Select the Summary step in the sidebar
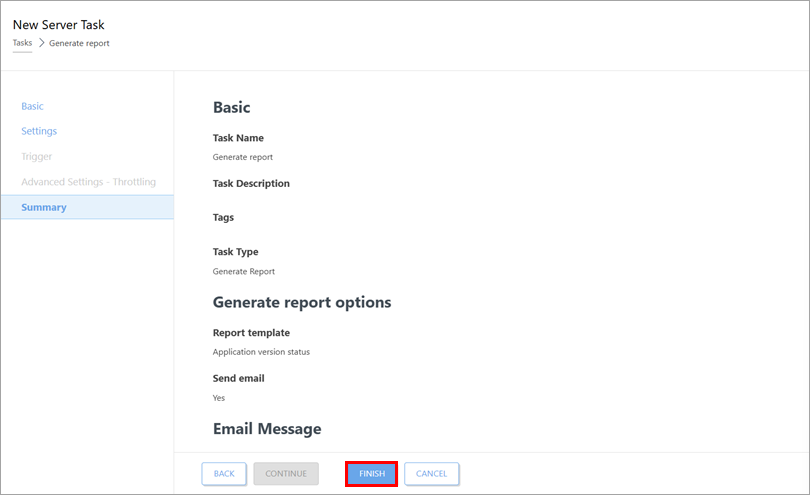 pyautogui.click(x=44, y=207)
